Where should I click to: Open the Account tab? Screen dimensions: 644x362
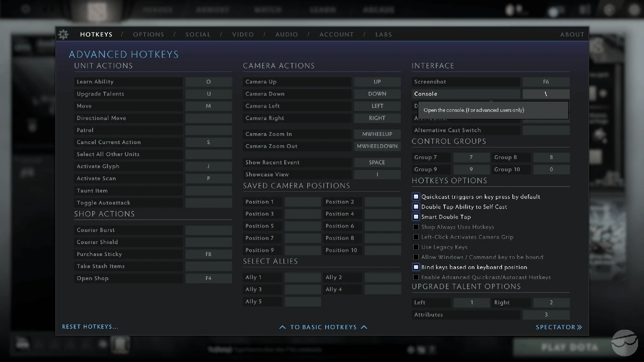tap(337, 35)
